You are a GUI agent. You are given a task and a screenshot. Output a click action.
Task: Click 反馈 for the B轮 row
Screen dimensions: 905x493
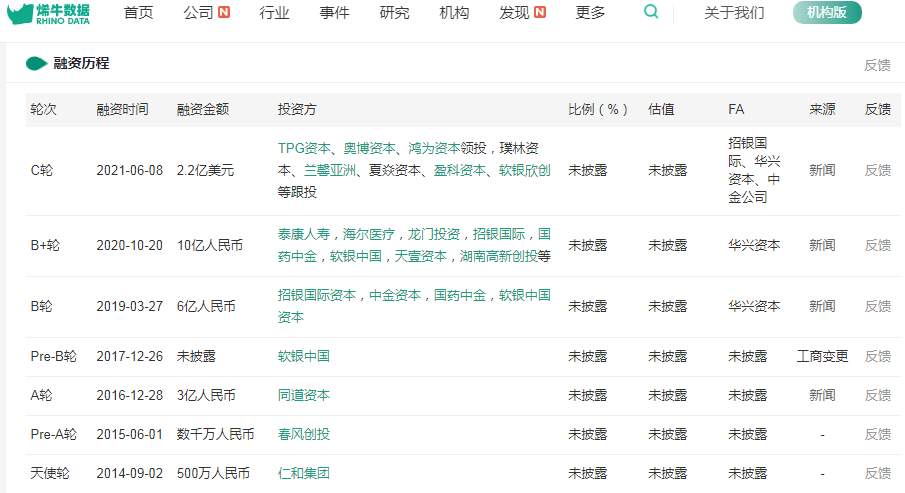(877, 306)
